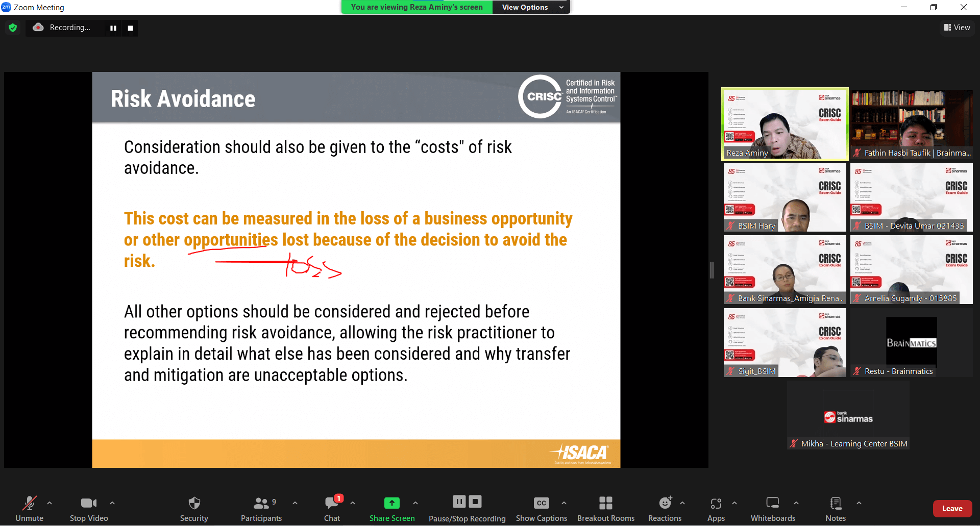Open the View layout menu
The width and height of the screenshot is (980, 526).
click(x=957, y=28)
